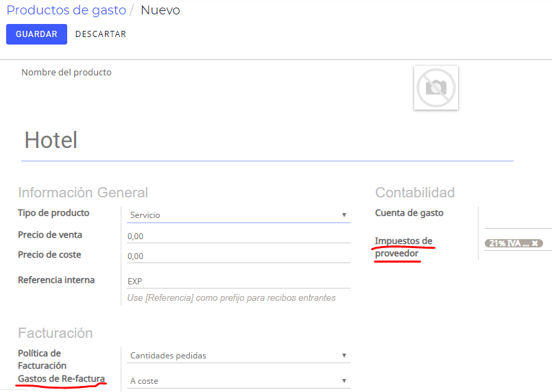Open the Política de Facturación dropdown
The image size is (552, 392).
pos(239,356)
